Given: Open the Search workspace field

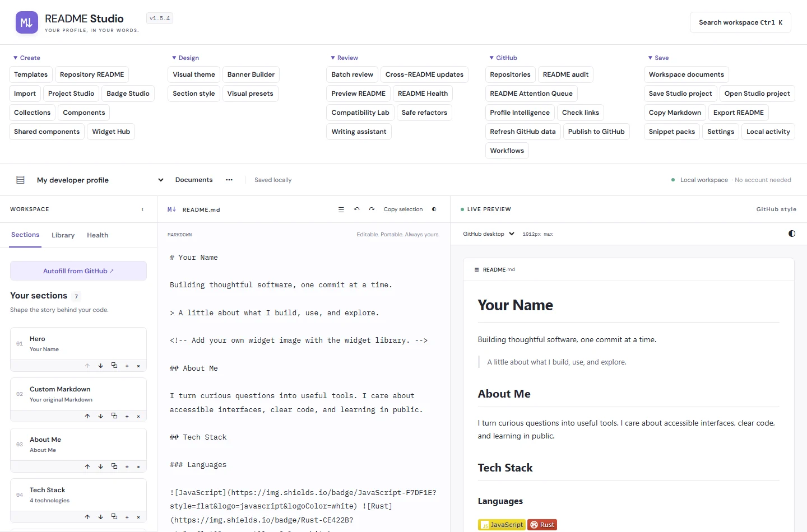Looking at the screenshot, I should [x=740, y=22].
